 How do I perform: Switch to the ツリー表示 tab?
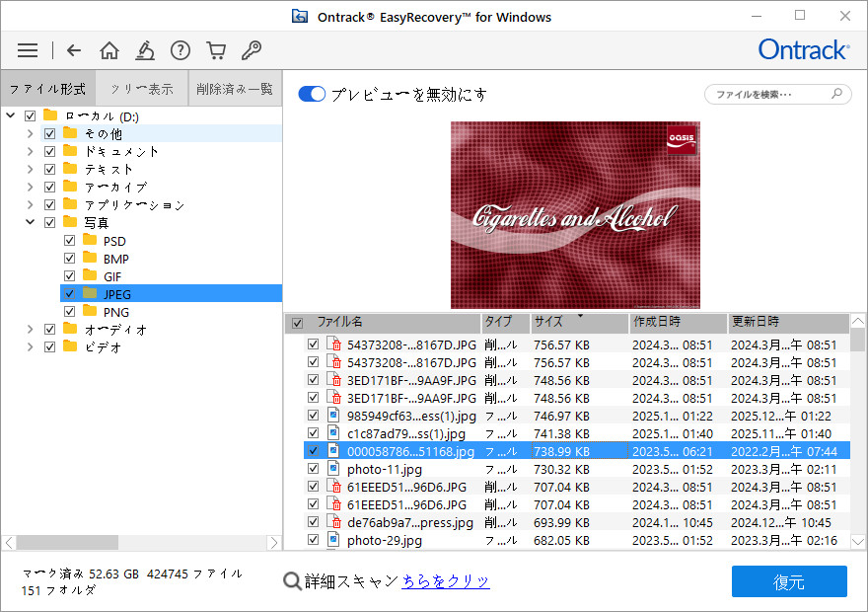[141, 88]
